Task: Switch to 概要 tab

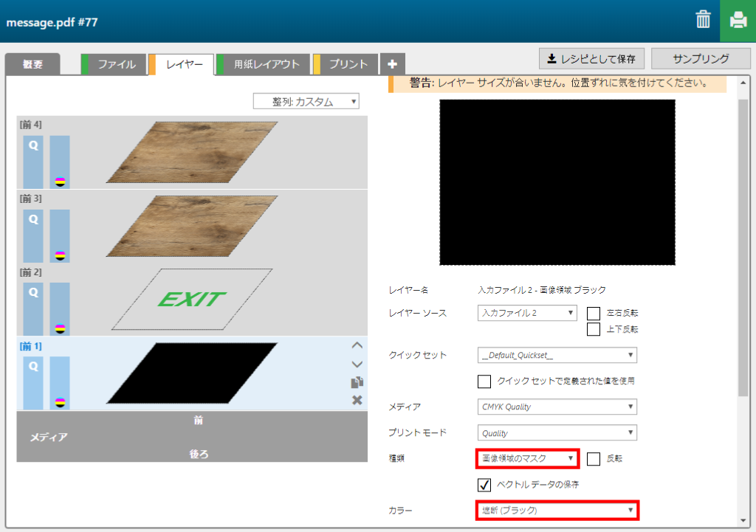Action: click(x=32, y=64)
